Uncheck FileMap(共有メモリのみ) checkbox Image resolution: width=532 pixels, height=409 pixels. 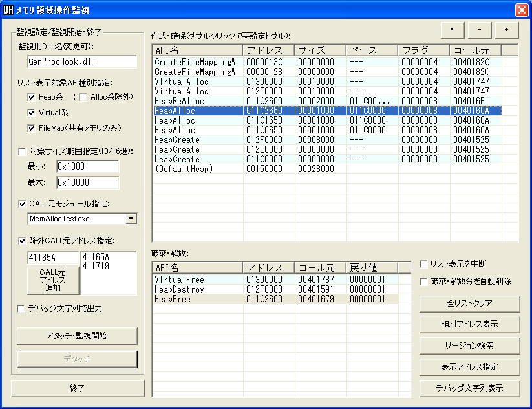pyautogui.click(x=31, y=128)
